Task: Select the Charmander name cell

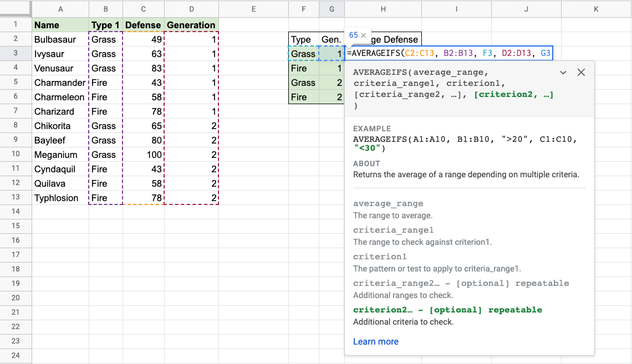Action: click(60, 83)
